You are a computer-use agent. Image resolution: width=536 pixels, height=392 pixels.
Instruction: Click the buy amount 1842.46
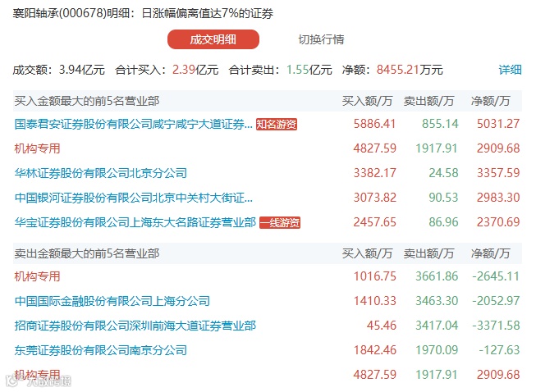tap(374, 349)
